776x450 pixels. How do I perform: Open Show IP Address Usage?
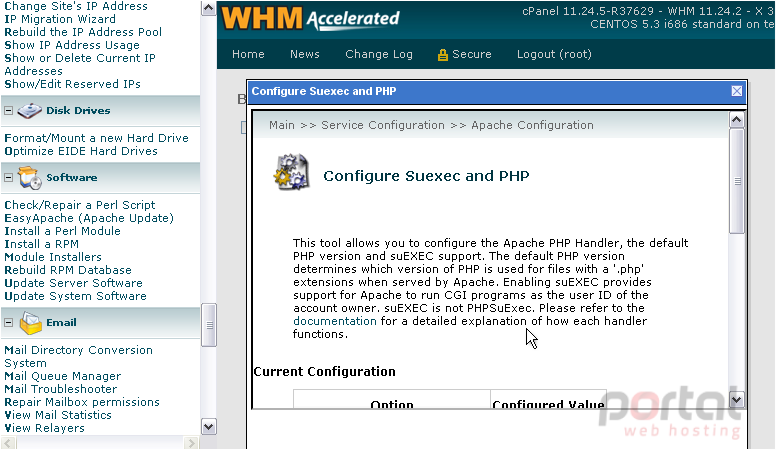point(72,45)
